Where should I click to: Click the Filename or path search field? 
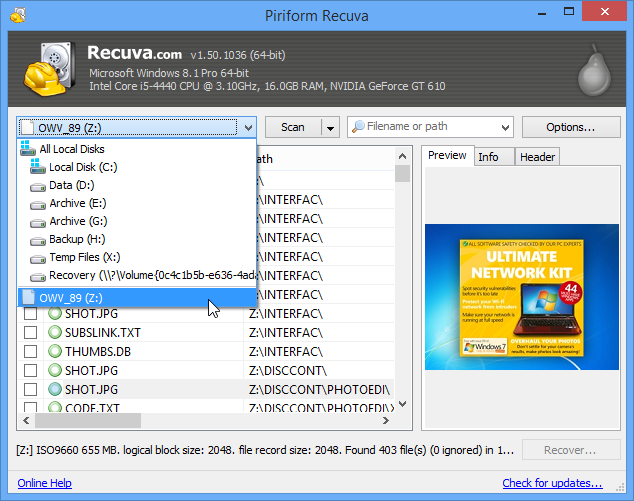pos(431,127)
